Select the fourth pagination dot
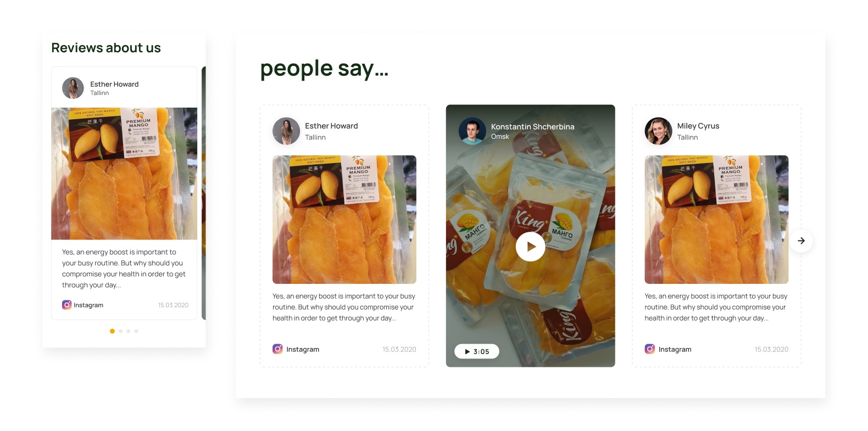This screenshot has height=431, width=868. pyautogui.click(x=136, y=331)
